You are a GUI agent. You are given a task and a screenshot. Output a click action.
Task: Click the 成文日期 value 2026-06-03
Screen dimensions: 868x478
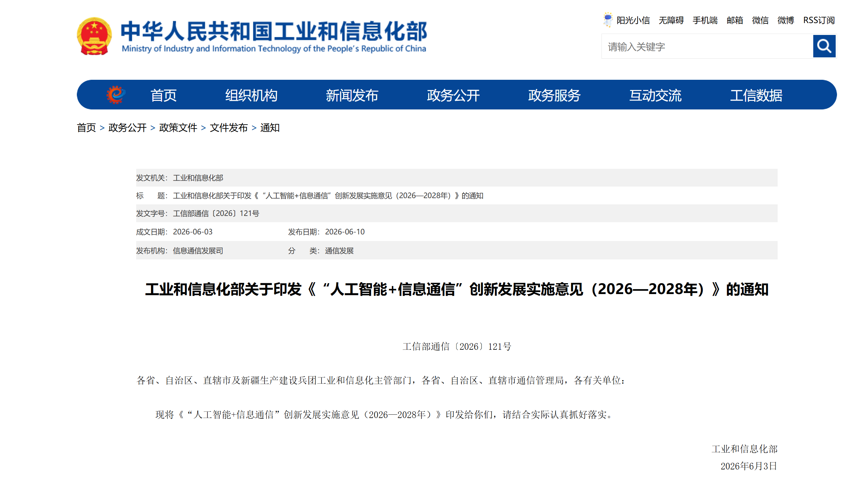click(192, 232)
